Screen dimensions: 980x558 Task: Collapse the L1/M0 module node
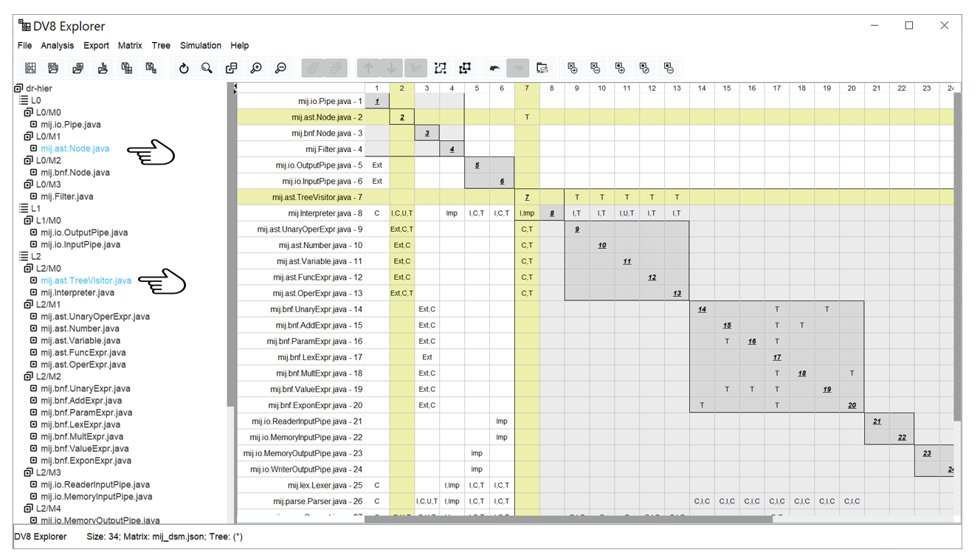point(29,221)
